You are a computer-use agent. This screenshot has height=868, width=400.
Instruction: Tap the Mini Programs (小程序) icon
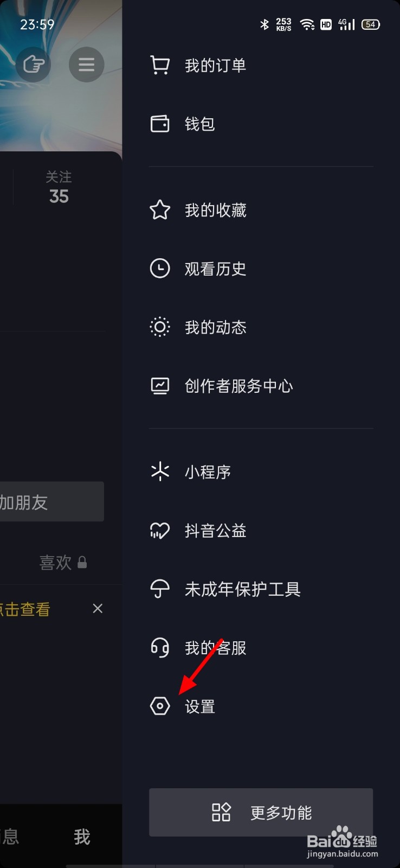(x=160, y=471)
